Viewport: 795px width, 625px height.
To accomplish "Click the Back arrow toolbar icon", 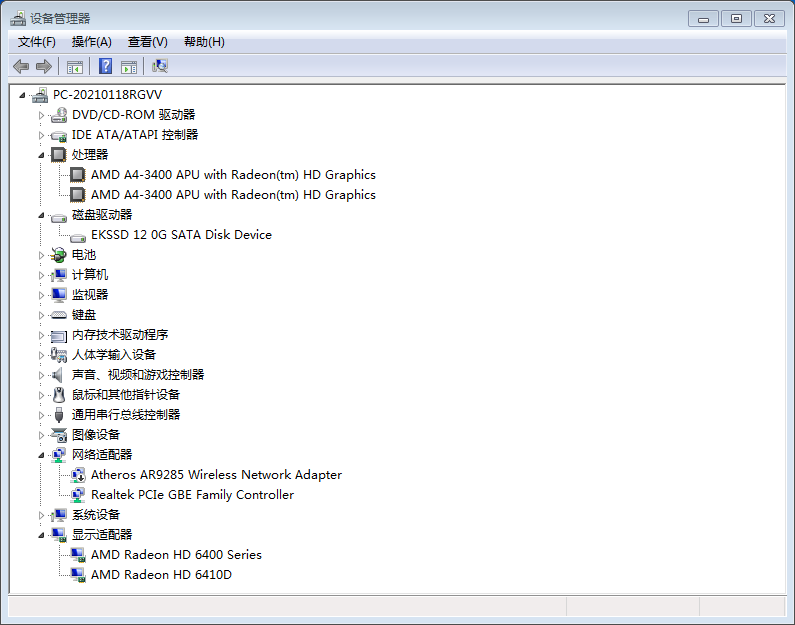I will tap(21, 66).
